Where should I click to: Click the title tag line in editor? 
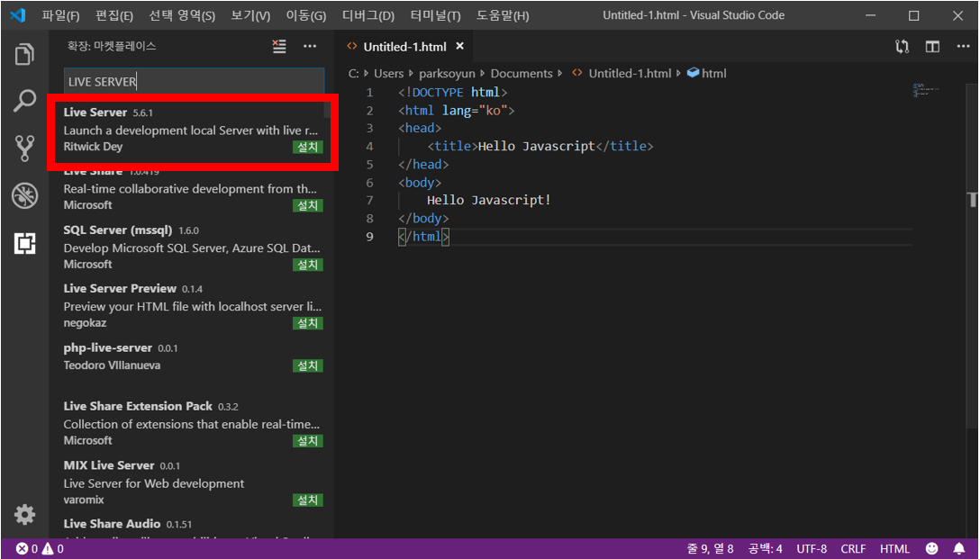tap(540, 147)
